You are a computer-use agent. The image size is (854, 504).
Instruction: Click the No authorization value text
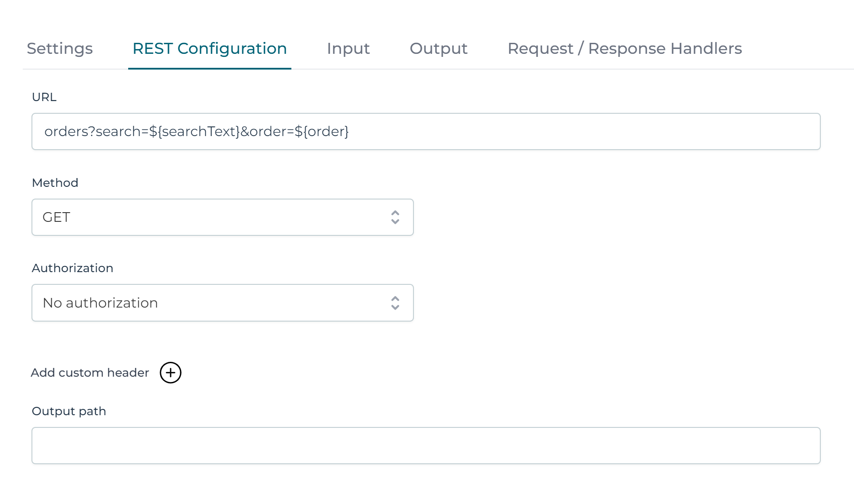tap(100, 303)
